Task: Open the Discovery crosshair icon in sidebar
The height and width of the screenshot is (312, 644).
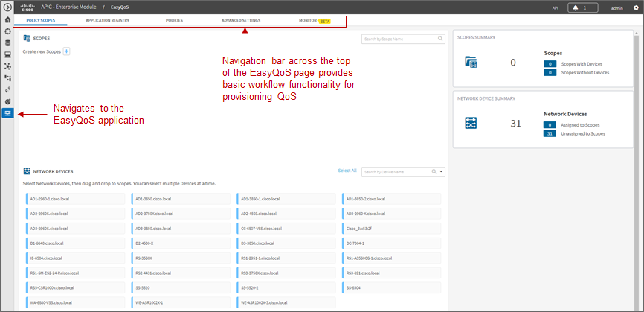Action: point(7,31)
